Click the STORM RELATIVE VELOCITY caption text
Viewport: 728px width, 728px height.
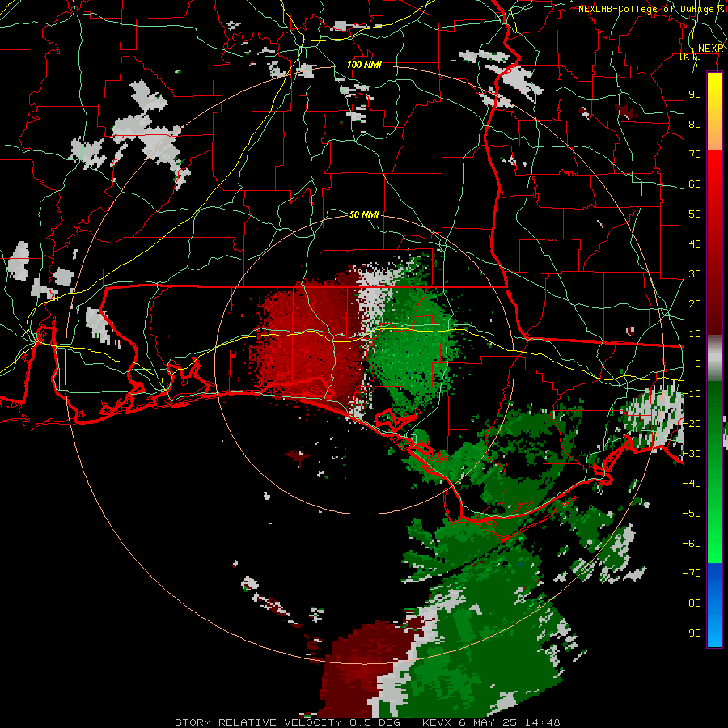(258, 722)
